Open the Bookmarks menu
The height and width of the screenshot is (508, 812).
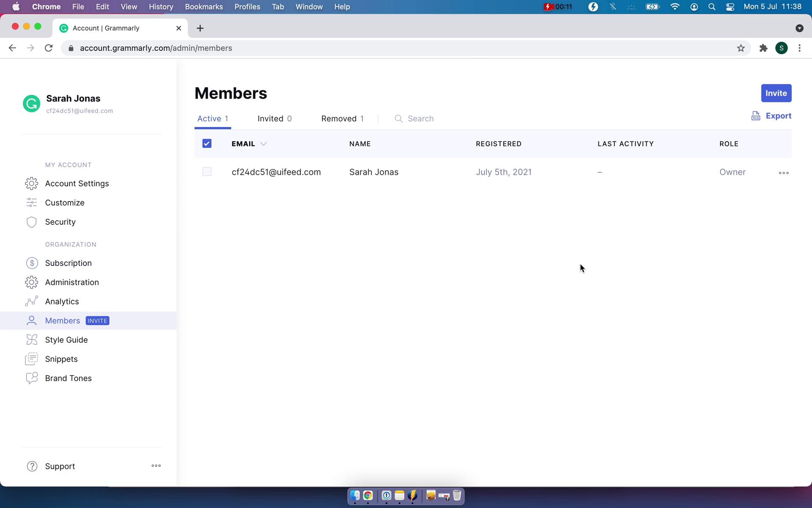[x=204, y=7]
